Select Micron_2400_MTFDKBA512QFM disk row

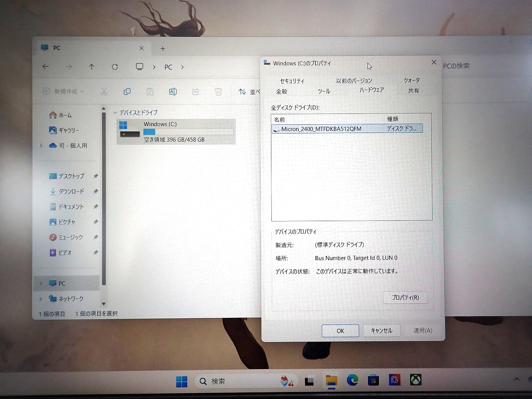pos(347,129)
